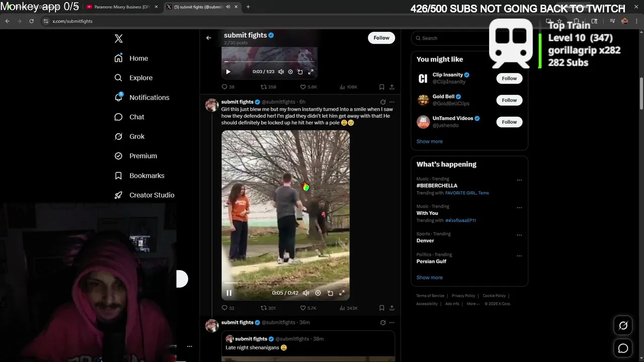
Task: Open settings gear on the 1:23 video
Action: point(290,72)
